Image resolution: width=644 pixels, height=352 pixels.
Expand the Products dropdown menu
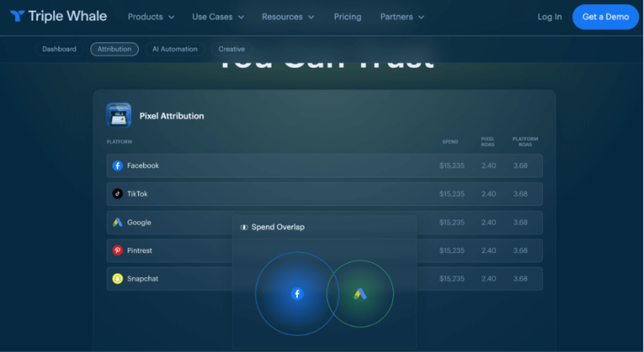coord(151,17)
